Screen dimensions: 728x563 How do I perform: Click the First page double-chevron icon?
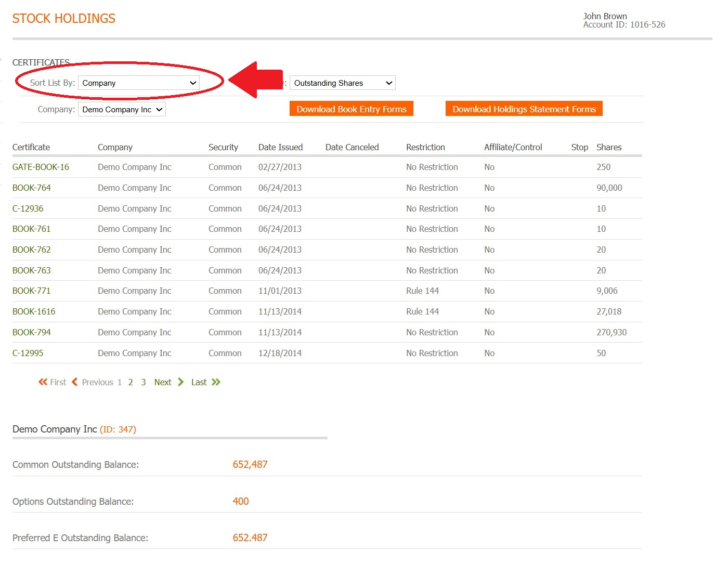point(43,382)
